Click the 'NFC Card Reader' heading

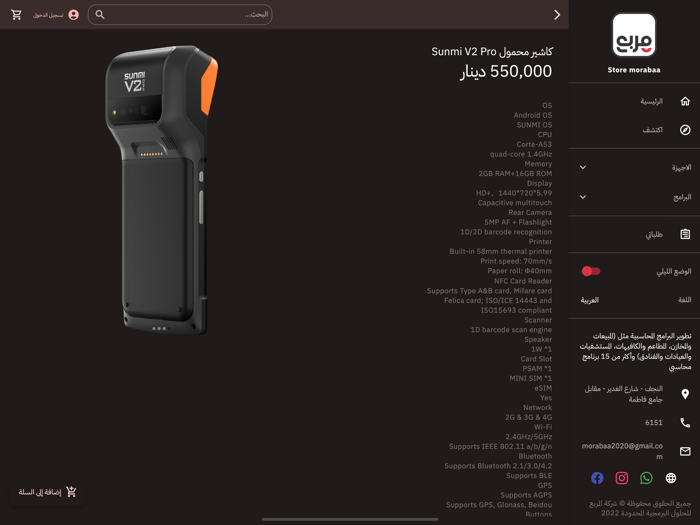point(523,281)
